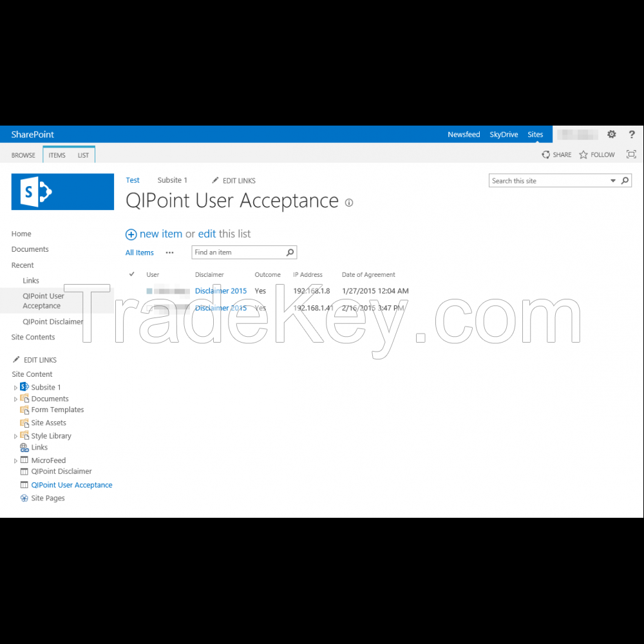644x644 pixels.
Task: Expand the MicroFeed tree node
Action: coord(15,461)
